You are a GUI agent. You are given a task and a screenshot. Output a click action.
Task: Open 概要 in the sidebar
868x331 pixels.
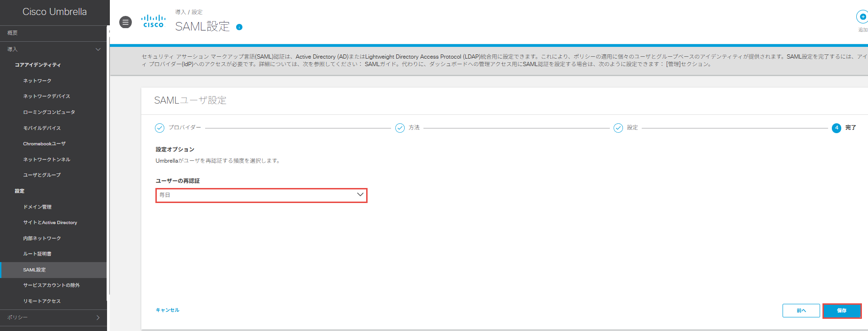click(x=13, y=33)
